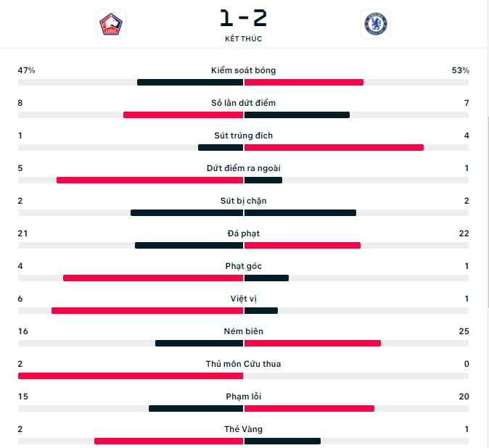Click the Sút bị chặn label
Image resolution: width=489 pixels, height=448 pixels.
243,201
